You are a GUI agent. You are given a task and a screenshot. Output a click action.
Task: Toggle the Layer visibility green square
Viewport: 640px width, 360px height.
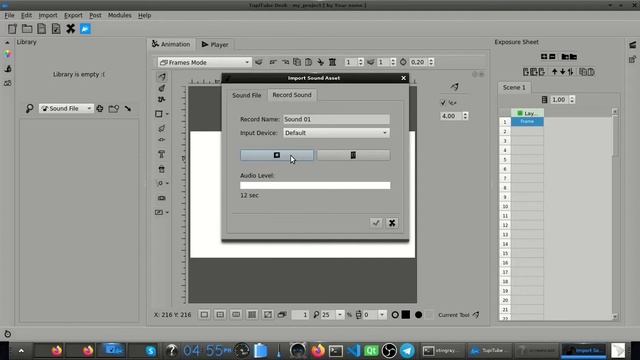(x=520, y=113)
